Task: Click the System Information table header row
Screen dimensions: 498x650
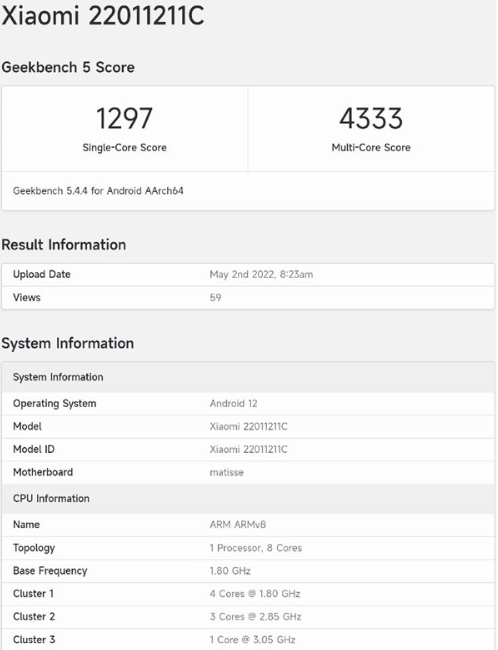Action: (x=248, y=377)
